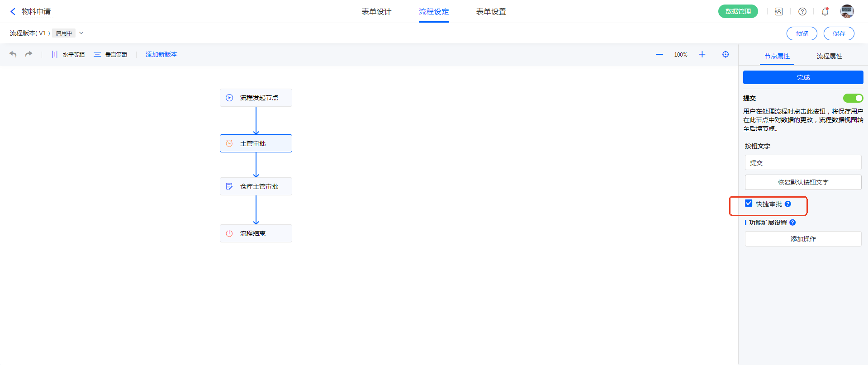
Task: Toggle the 提交 switch off
Action: pos(853,98)
